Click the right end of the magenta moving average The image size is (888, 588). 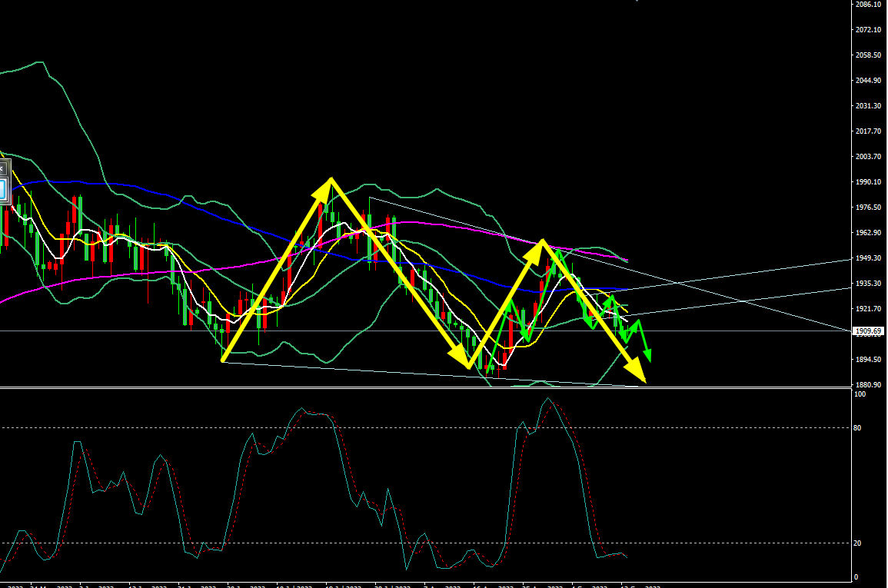(x=627, y=261)
